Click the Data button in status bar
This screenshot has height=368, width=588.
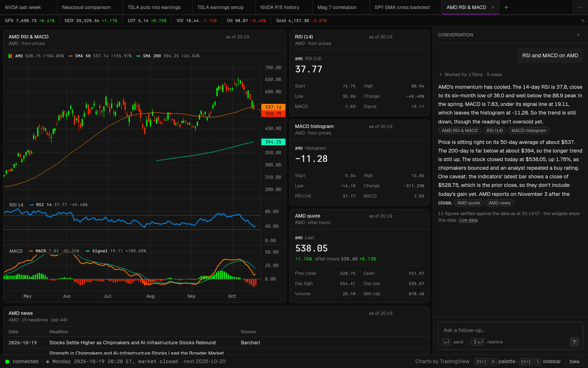pyautogui.click(x=574, y=361)
